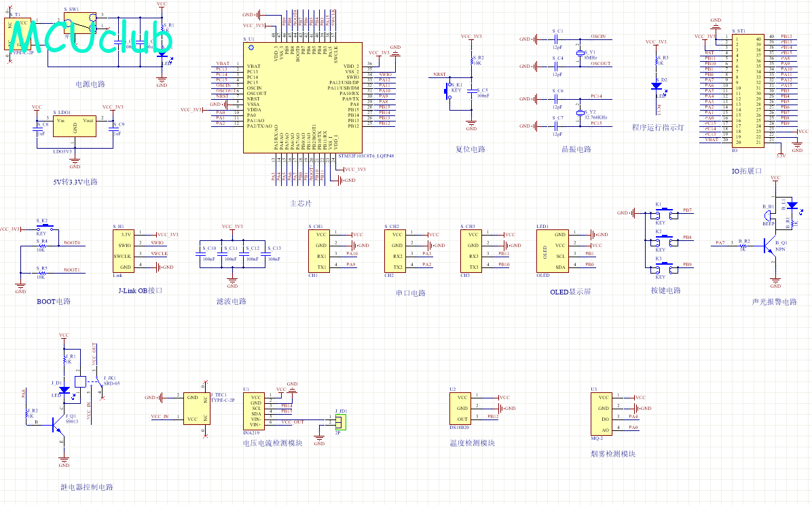812x505 pixels.
Task: Select the B_R2 1K base resistor
Action: pyautogui.click(x=743, y=246)
